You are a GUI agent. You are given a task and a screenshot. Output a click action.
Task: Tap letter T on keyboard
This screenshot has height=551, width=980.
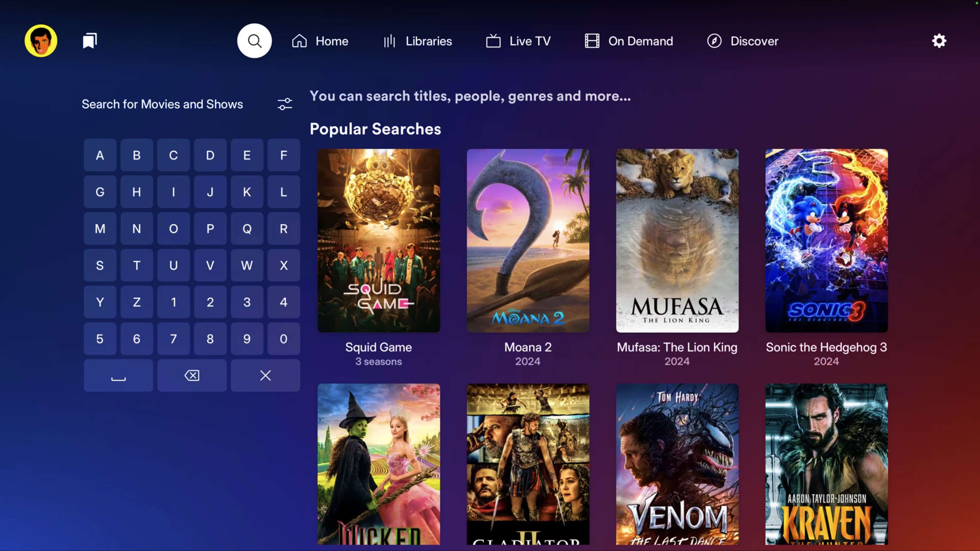point(137,265)
